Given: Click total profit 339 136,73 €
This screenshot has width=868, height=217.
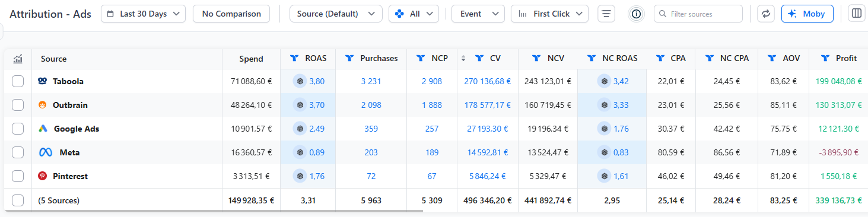Looking at the screenshot, I should [838, 200].
